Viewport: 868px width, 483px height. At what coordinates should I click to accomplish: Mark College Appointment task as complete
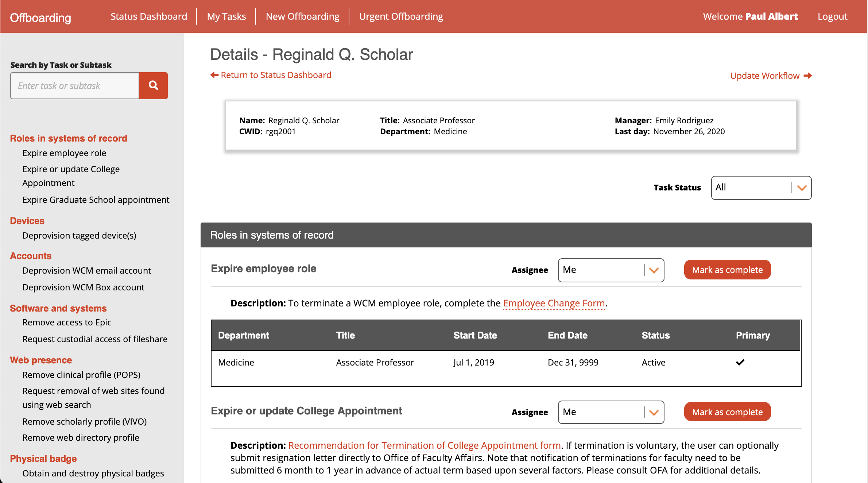tap(727, 412)
